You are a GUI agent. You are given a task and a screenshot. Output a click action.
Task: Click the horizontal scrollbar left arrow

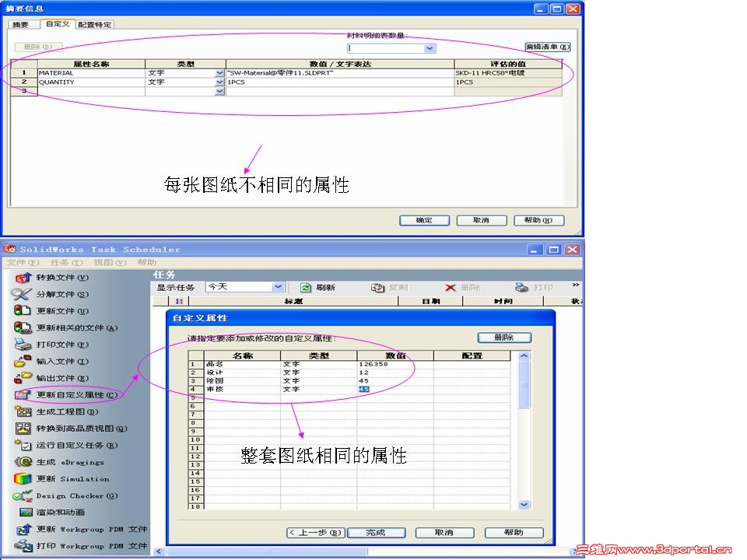159,551
